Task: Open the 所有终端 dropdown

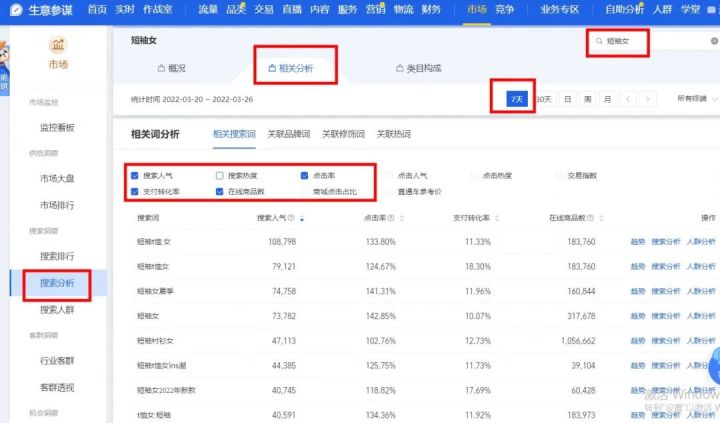Action: [697, 99]
